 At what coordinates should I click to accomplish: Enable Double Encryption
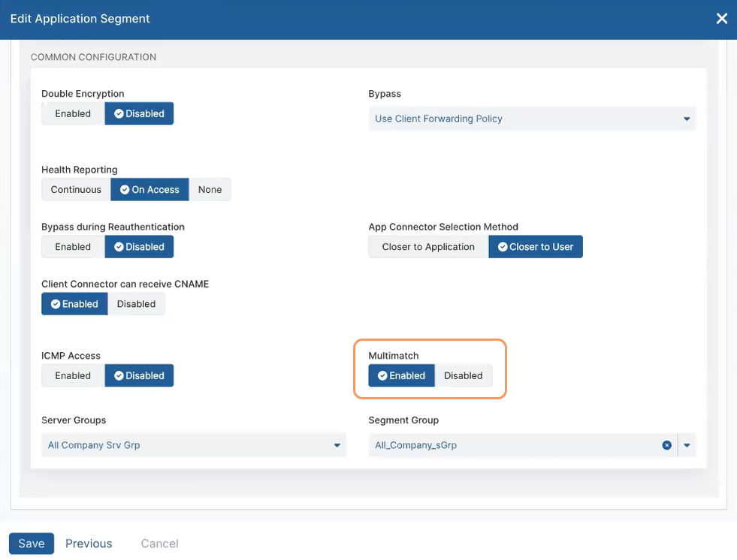pyautogui.click(x=73, y=114)
